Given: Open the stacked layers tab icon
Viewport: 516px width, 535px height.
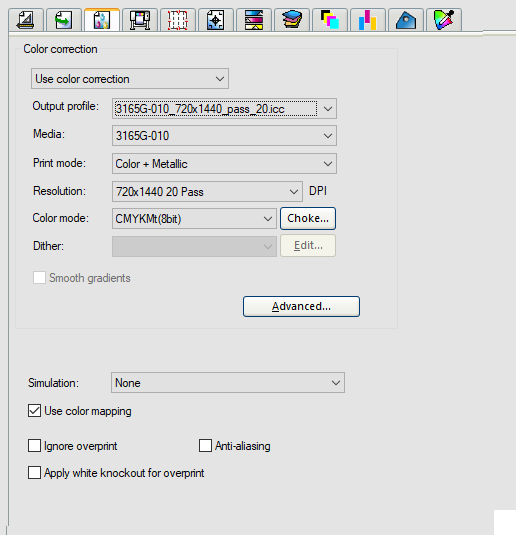Looking at the screenshot, I should pyautogui.click(x=292, y=20).
